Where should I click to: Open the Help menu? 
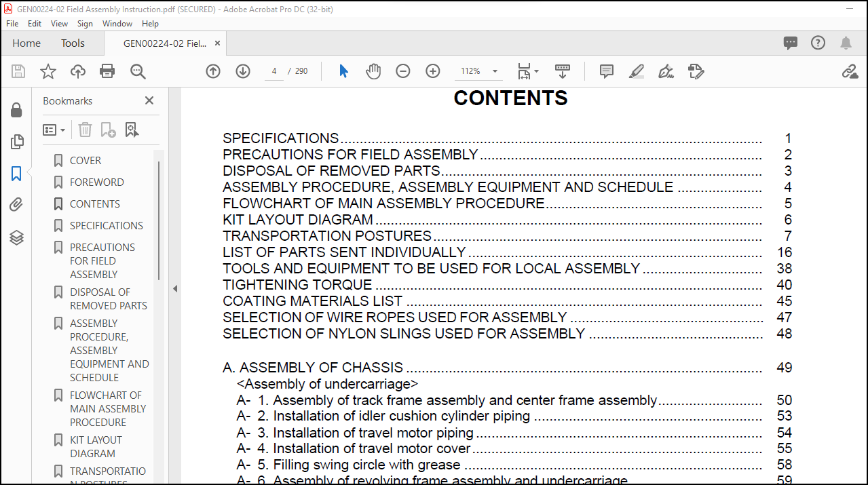coord(150,23)
